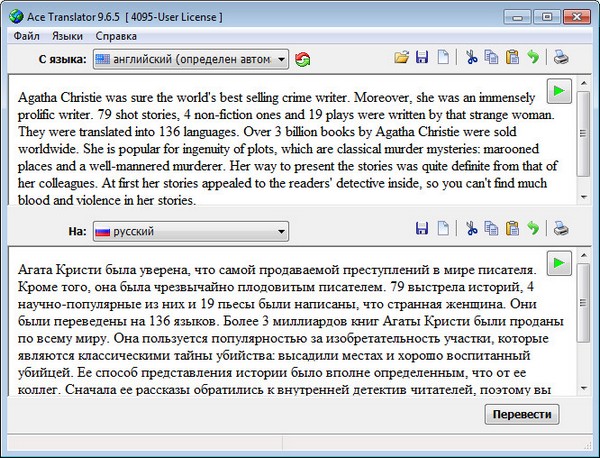Play source text with green speak button
The height and width of the screenshot is (458, 600).
560,93
